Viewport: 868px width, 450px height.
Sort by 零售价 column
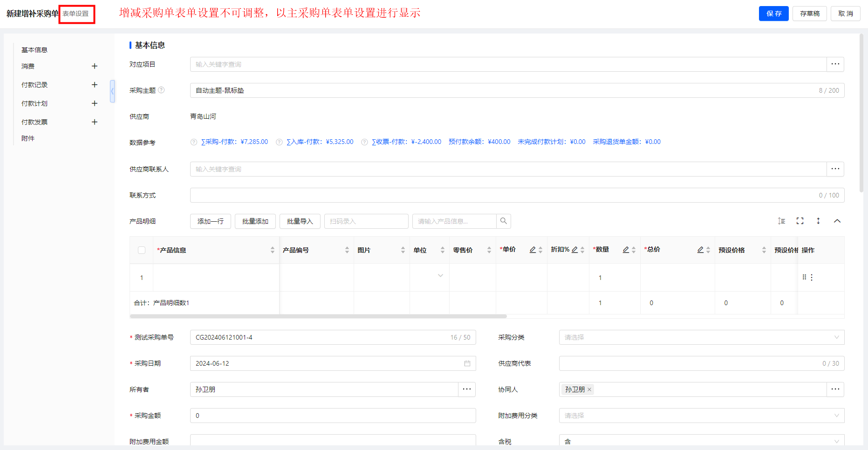coord(489,250)
